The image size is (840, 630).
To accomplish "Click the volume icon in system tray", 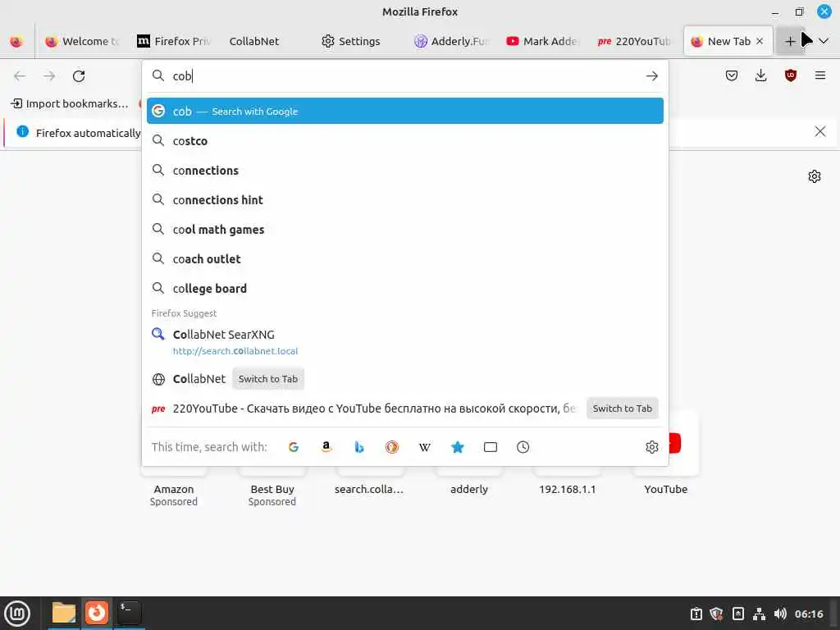I will [x=780, y=614].
